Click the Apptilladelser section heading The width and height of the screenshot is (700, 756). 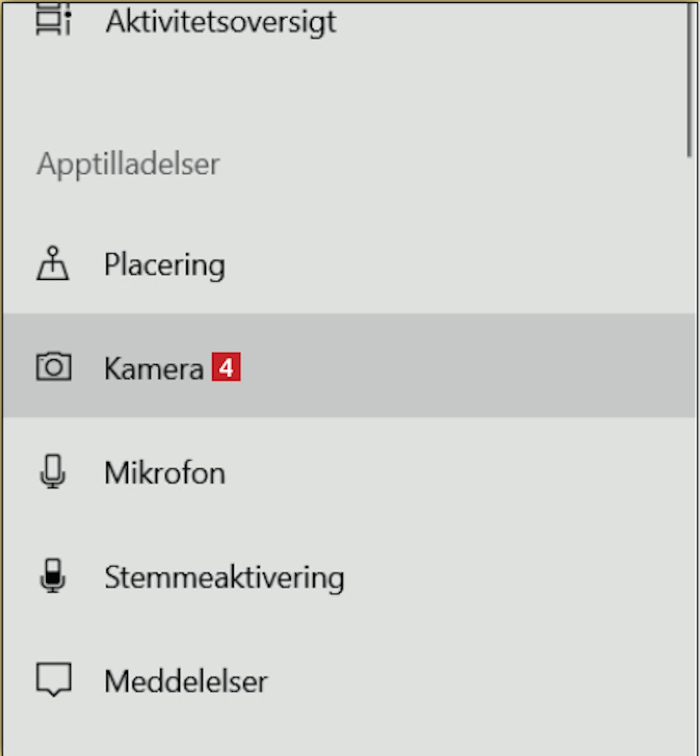[x=128, y=164]
